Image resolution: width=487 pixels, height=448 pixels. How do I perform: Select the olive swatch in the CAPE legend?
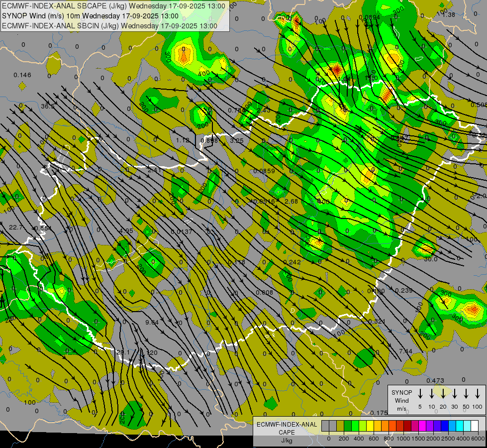coord(340,426)
